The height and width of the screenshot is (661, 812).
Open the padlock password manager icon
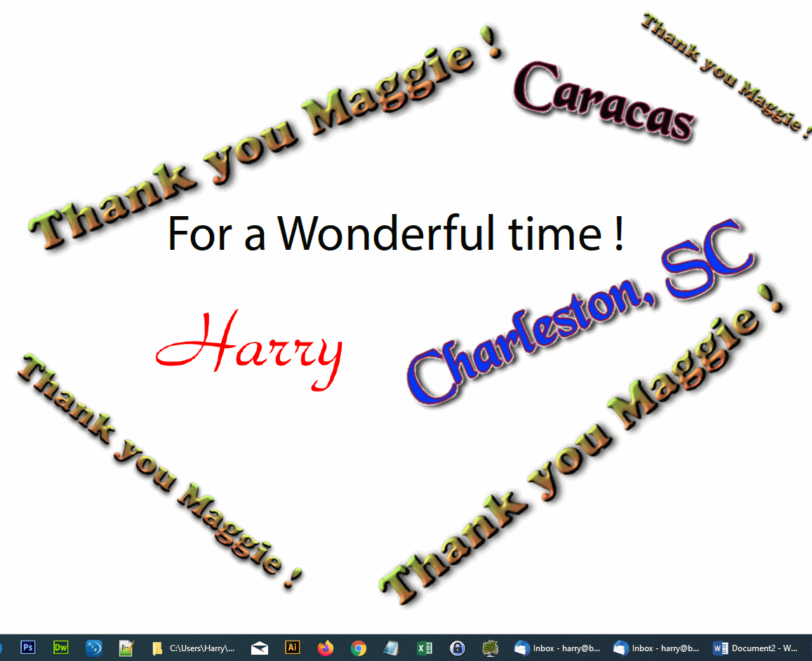(x=458, y=648)
